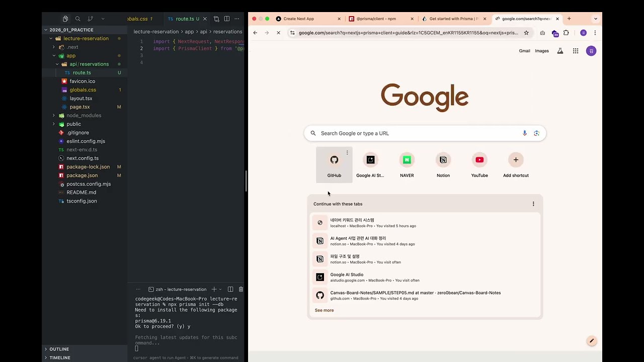This screenshot has width=644, height=362.
Task: Open GitHub shortcut tile
Action: tap(334, 165)
